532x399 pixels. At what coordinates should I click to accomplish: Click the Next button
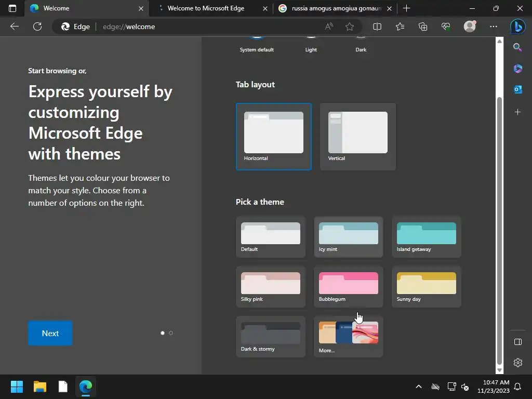50,333
